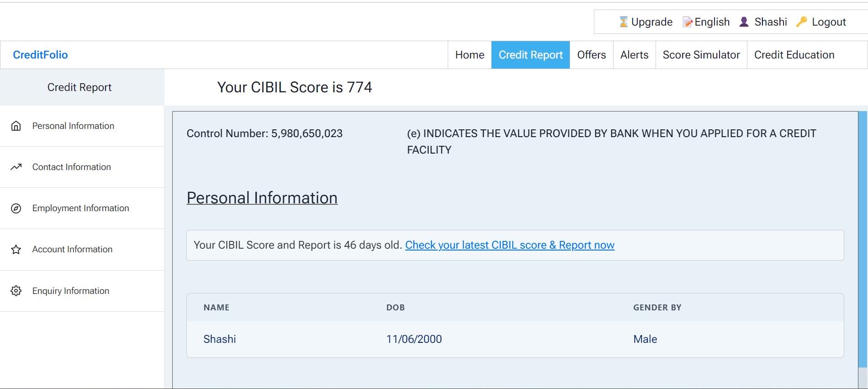The height and width of the screenshot is (389, 868).
Task: Click the Upgrade link
Action: tap(651, 22)
